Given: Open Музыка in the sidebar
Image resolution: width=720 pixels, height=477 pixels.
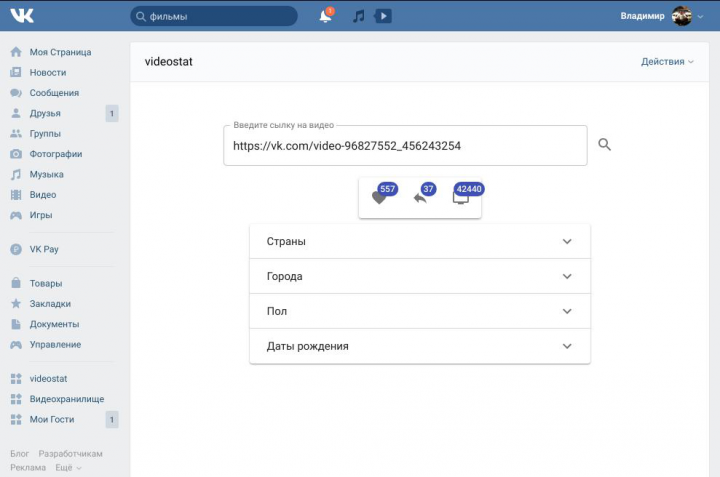Looking at the screenshot, I should (46, 174).
